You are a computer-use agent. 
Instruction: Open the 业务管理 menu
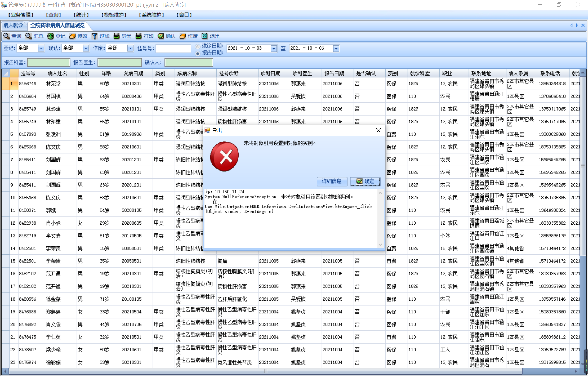(x=21, y=15)
